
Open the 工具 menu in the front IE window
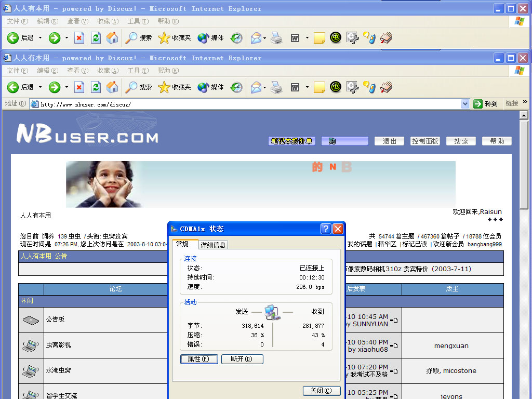(138, 71)
